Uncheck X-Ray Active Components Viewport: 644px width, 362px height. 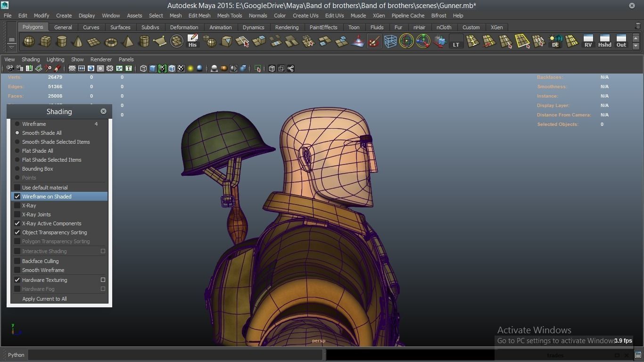[17, 223]
